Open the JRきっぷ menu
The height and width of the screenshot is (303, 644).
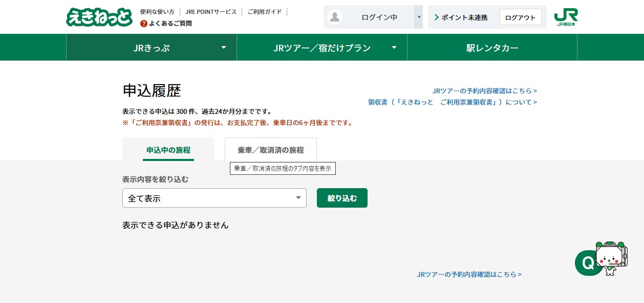pos(152,48)
